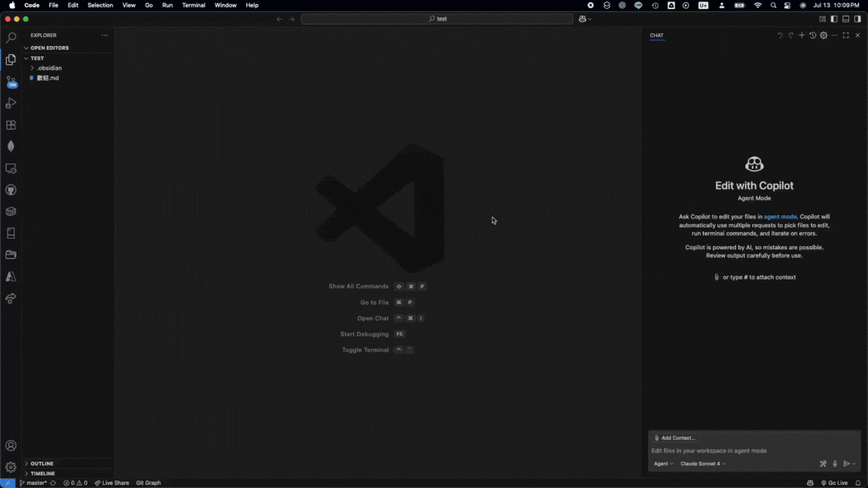Screen dimensions: 868x488
Task: Open the Remote Explorer view
Action: 11,168
